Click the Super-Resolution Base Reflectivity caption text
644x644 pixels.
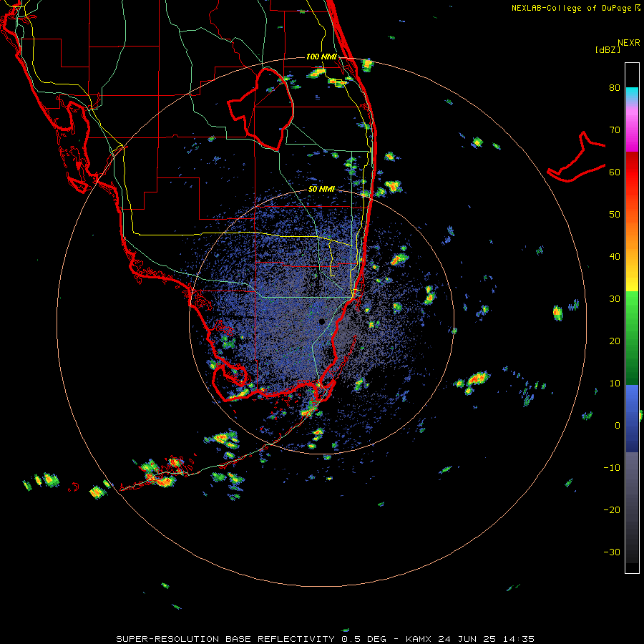click(x=325, y=639)
